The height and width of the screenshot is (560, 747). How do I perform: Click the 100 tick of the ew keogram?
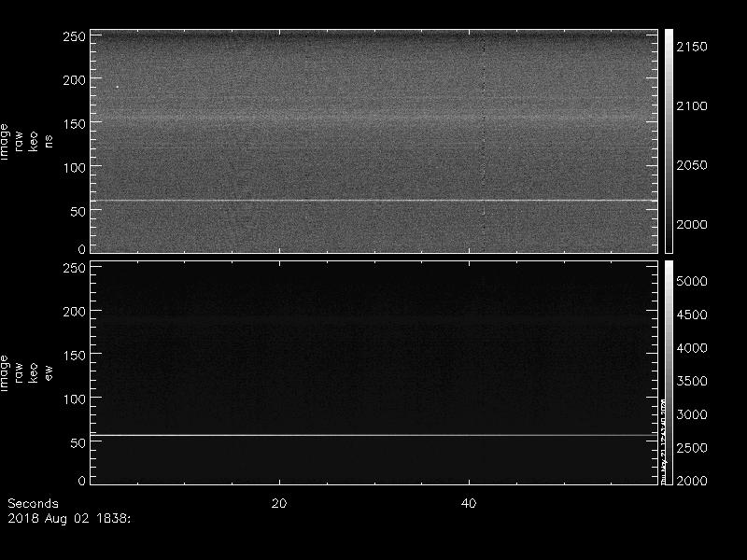[x=74, y=399]
